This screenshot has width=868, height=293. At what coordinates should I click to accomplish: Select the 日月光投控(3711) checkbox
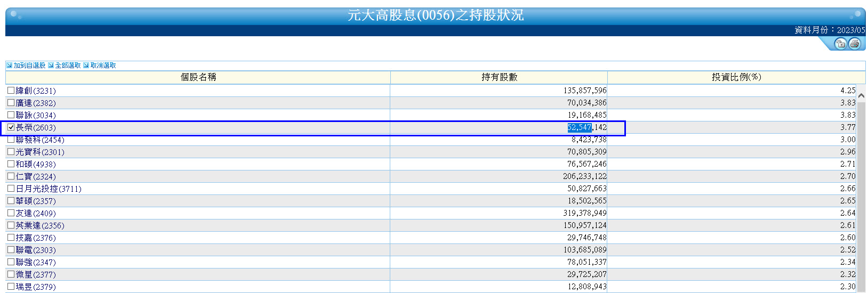pos(11,189)
